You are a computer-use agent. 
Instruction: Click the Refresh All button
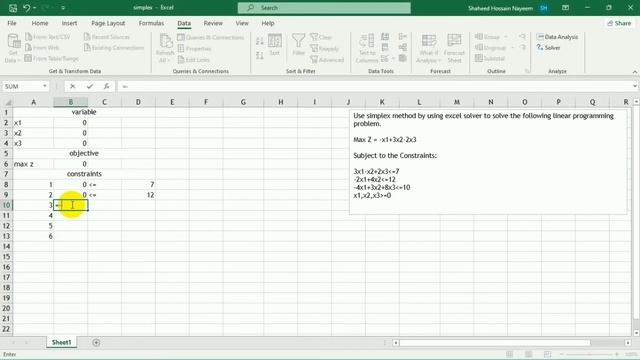[x=165, y=48]
